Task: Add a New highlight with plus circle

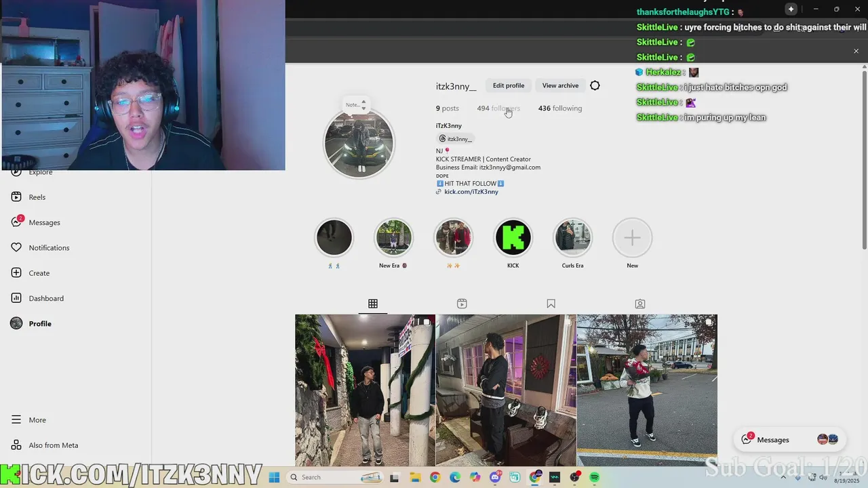Action: (x=632, y=238)
